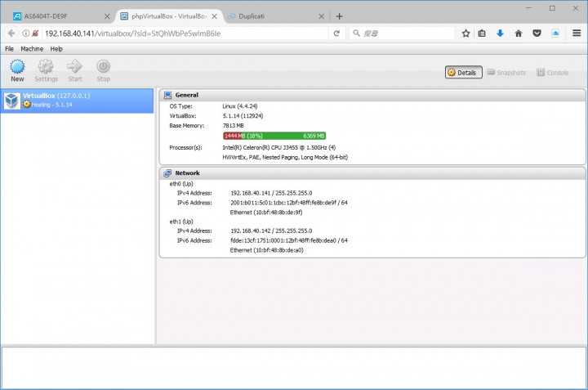Click the 'eth1 (Up)' interface label

tap(181, 222)
